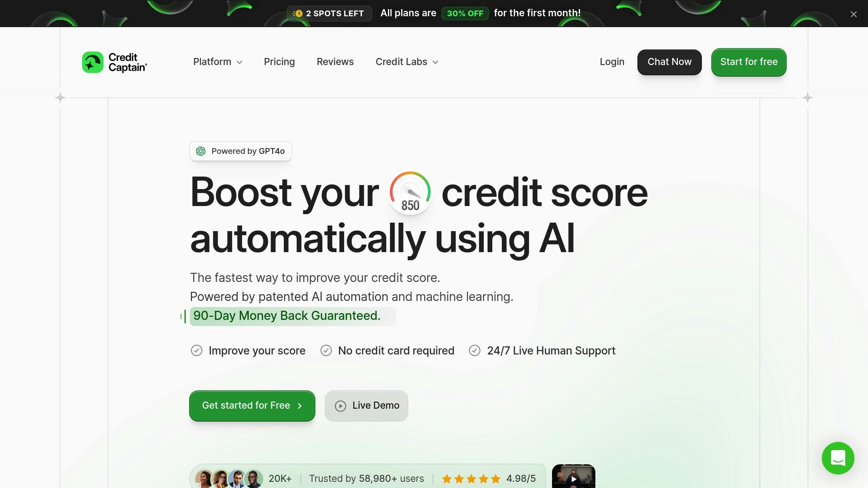Click the 'Get started for Free' button
This screenshot has height=488, width=868.
coord(252,406)
